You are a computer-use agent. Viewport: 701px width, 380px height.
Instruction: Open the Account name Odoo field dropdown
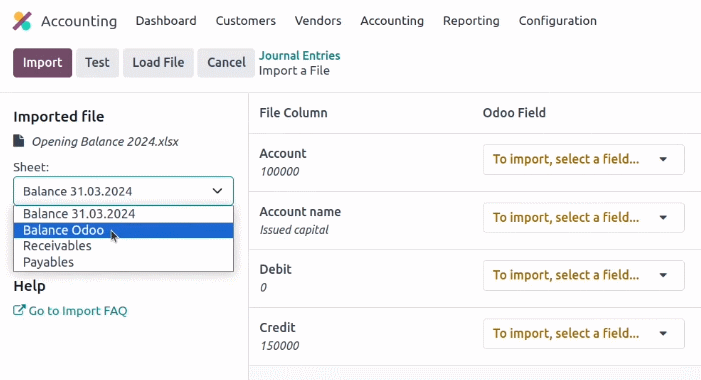pos(583,217)
